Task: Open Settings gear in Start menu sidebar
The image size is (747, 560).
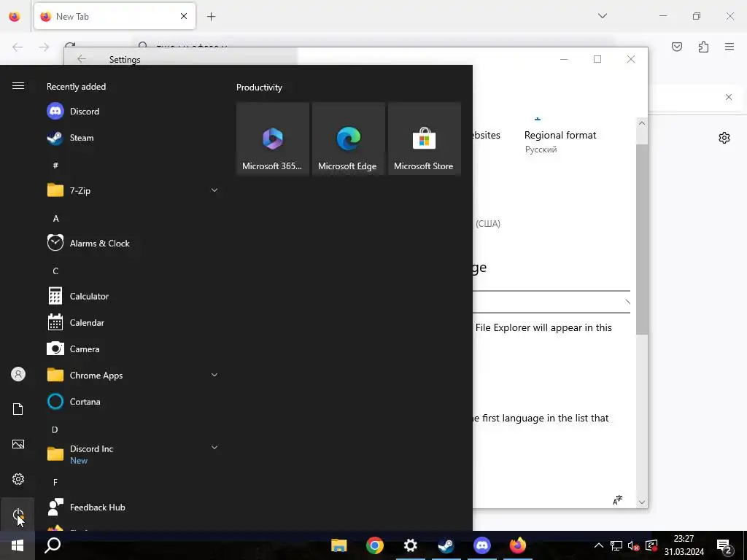Action: pos(18,479)
